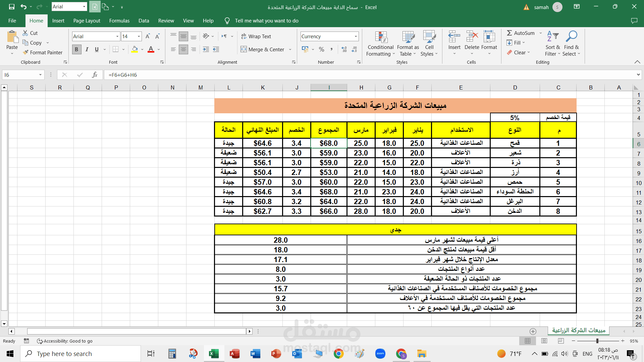Open the Font dialog launcher
Viewport: 644px width, 362px height.
(x=162, y=62)
